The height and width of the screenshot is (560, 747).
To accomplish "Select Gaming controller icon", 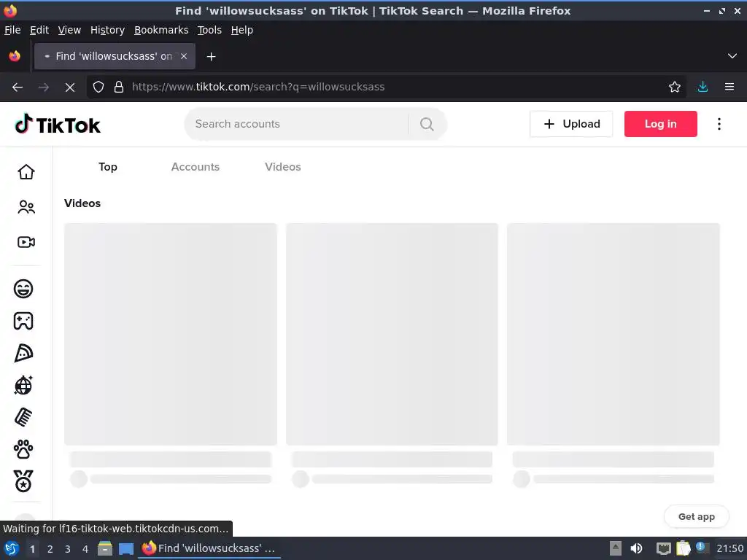I will (23, 321).
